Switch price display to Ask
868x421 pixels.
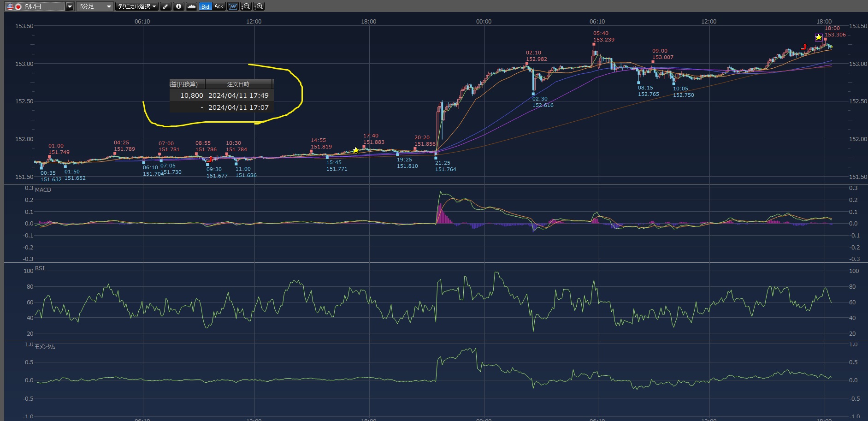(218, 6)
